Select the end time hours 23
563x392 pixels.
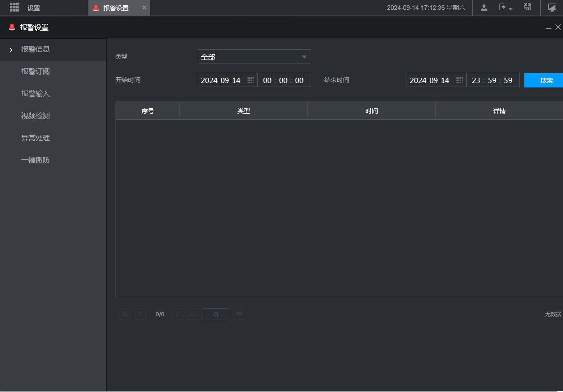pos(476,80)
